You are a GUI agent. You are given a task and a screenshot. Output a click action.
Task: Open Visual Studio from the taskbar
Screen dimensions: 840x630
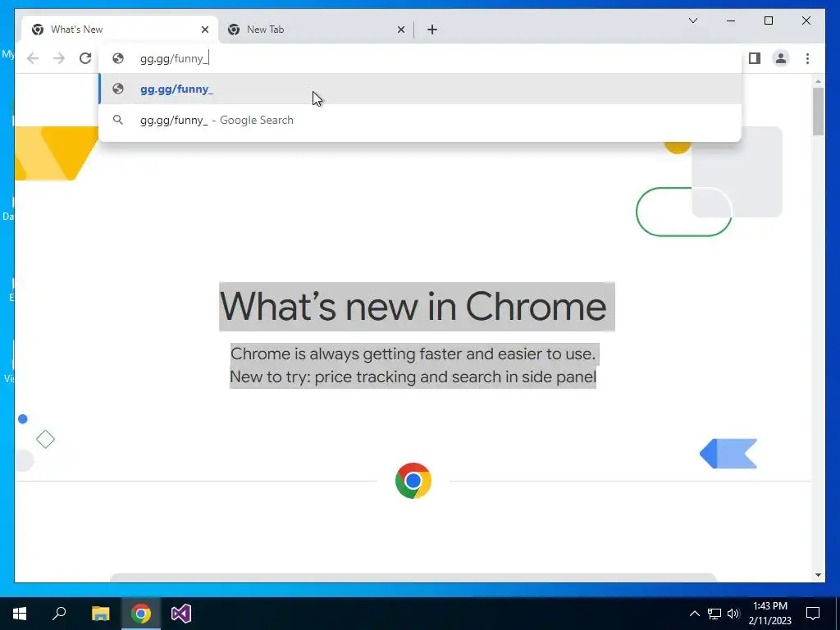(x=181, y=614)
